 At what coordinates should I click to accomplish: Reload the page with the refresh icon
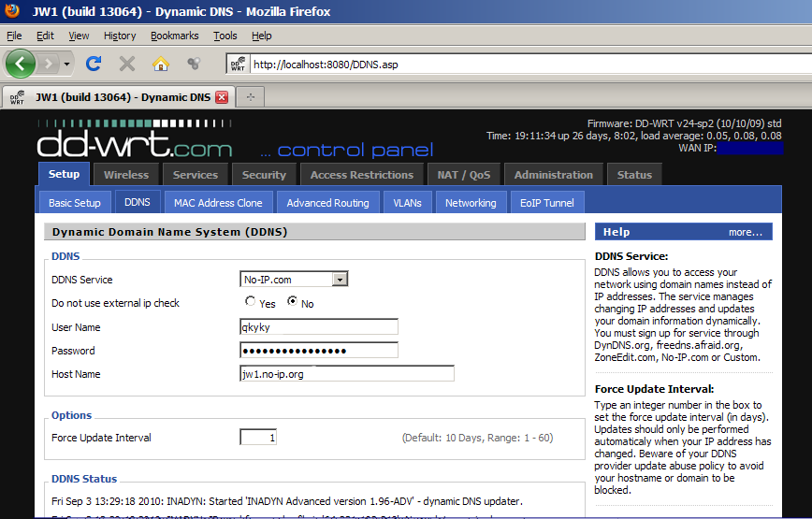tap(94, 64)
